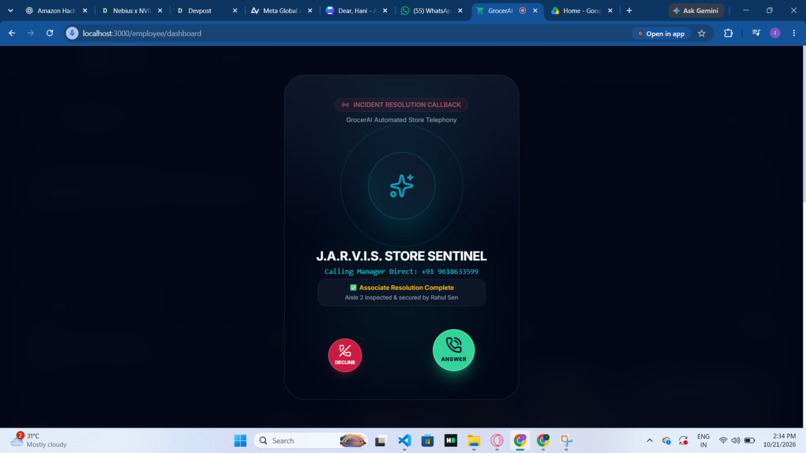
Task: Click the Associate Resolution Complete text
Action: [406, 287]
